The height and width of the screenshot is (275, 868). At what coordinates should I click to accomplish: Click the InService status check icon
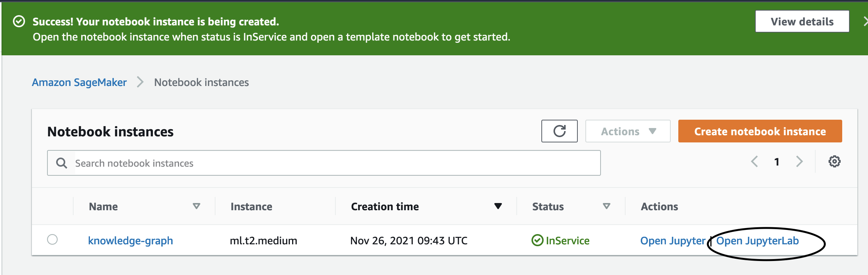(537, 240)
